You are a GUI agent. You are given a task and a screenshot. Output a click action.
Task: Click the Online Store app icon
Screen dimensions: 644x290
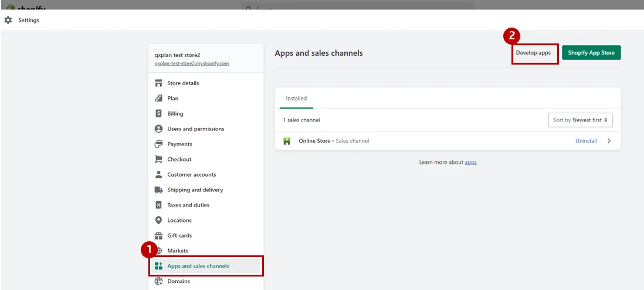point(287,141)
